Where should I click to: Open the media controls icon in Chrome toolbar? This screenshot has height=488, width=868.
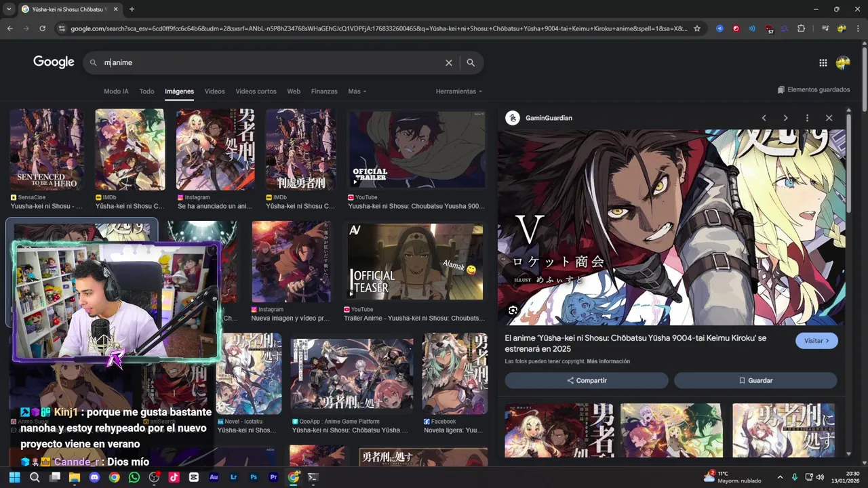pos(825,28)
